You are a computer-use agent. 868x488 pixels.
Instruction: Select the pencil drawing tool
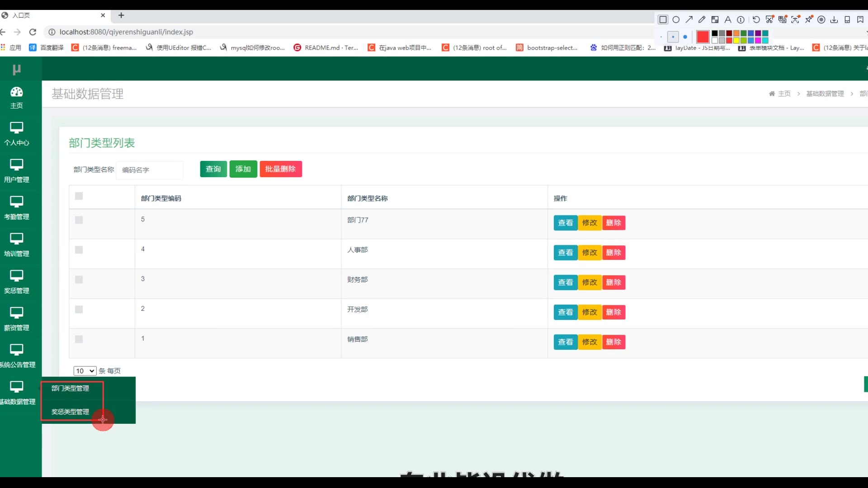pyautogui.click(x=702, y=19)
